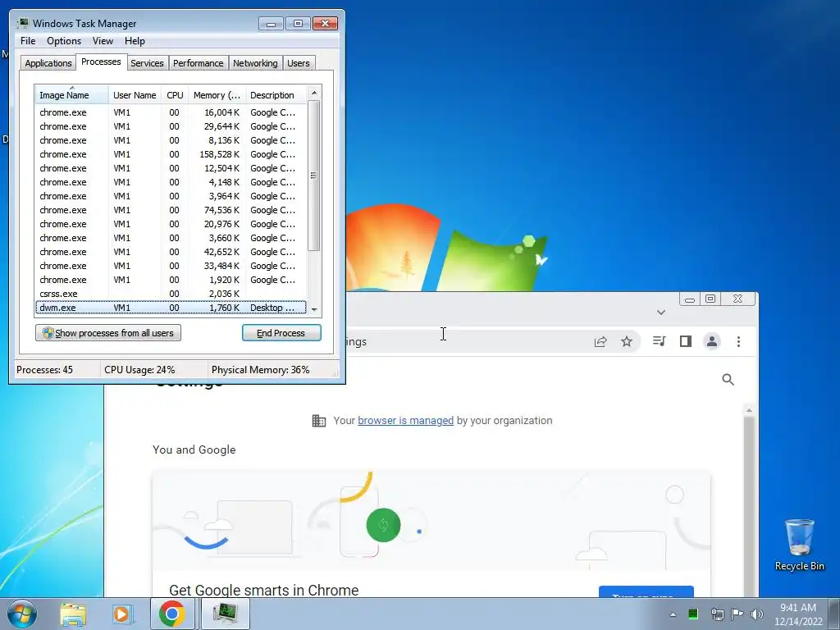Sort by the Description column header

pos(276,95)
